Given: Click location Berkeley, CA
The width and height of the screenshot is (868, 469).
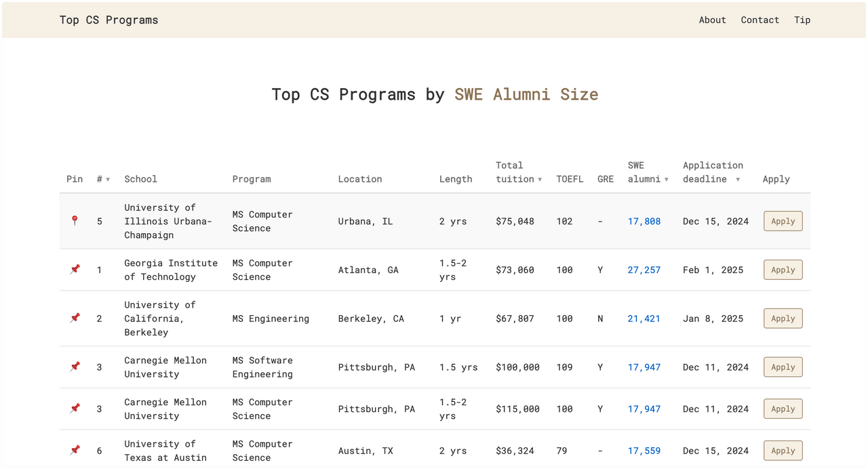Looking at the screenshot, I should [x=371, y=319].
